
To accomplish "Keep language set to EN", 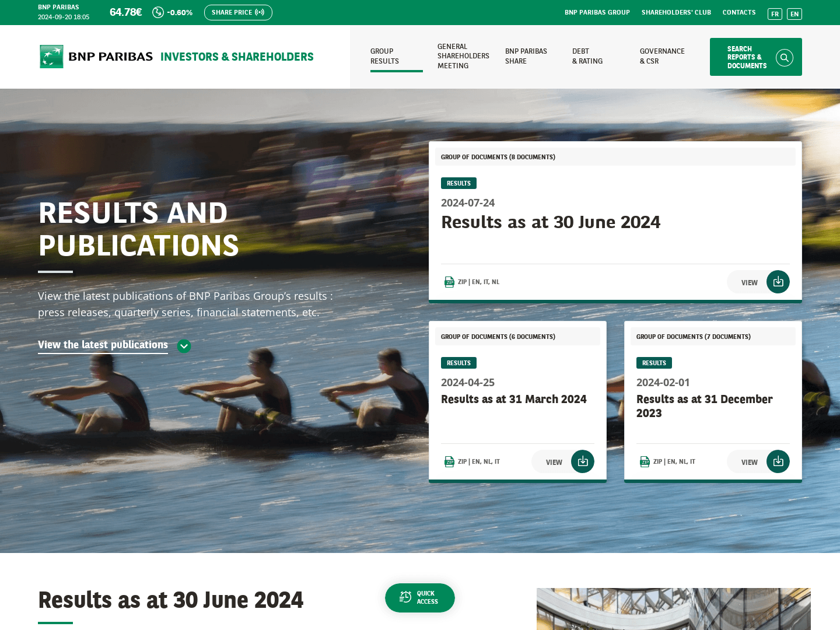I will click(794, 14).
